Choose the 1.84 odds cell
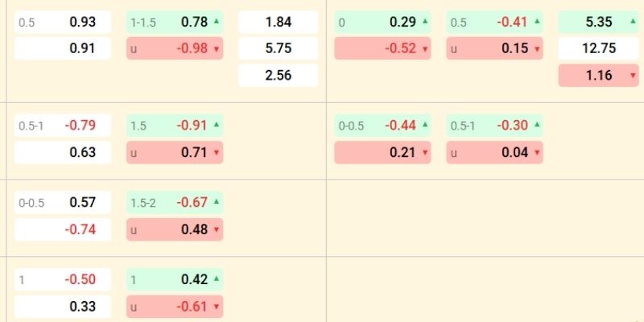Image resolution: width=644 pixels, height=322 pixels. coord(278,23)
